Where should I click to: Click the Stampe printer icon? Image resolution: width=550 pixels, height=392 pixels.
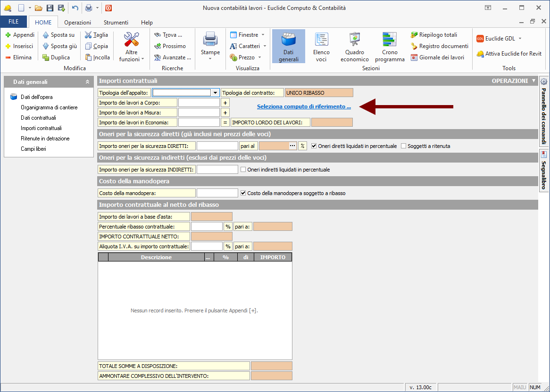tap(210, 39)
